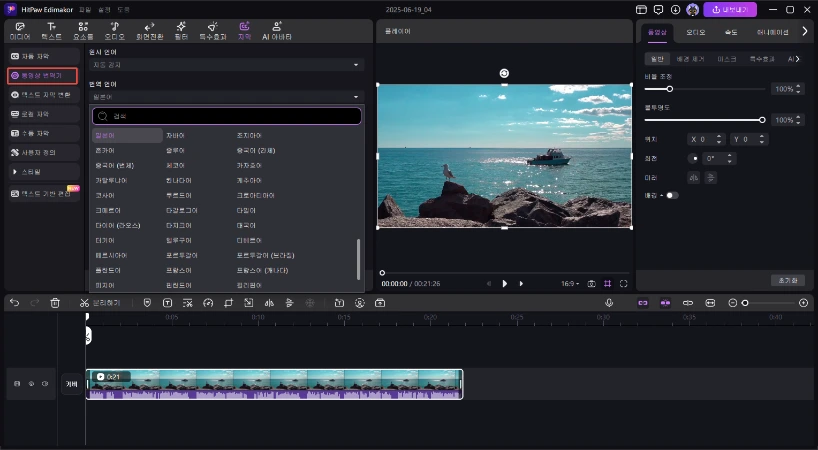
Task: Play the video preview
Action: [504, 284]
